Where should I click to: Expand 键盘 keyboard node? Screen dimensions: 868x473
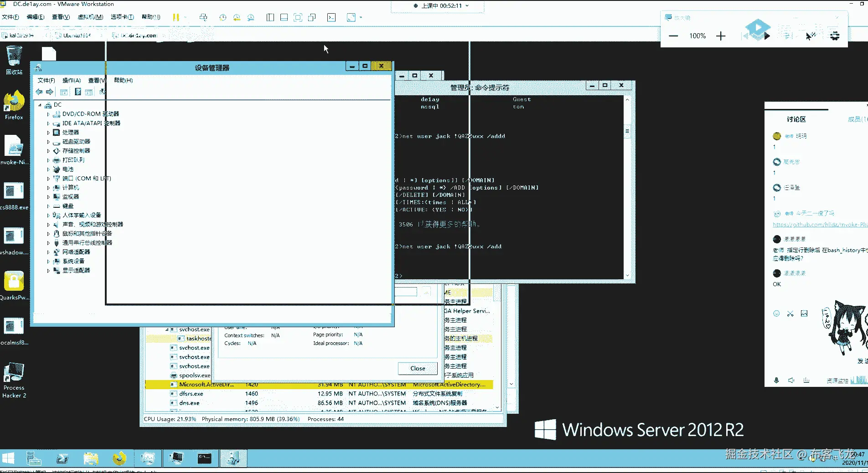pyautogui.click(x=48, y=206)
